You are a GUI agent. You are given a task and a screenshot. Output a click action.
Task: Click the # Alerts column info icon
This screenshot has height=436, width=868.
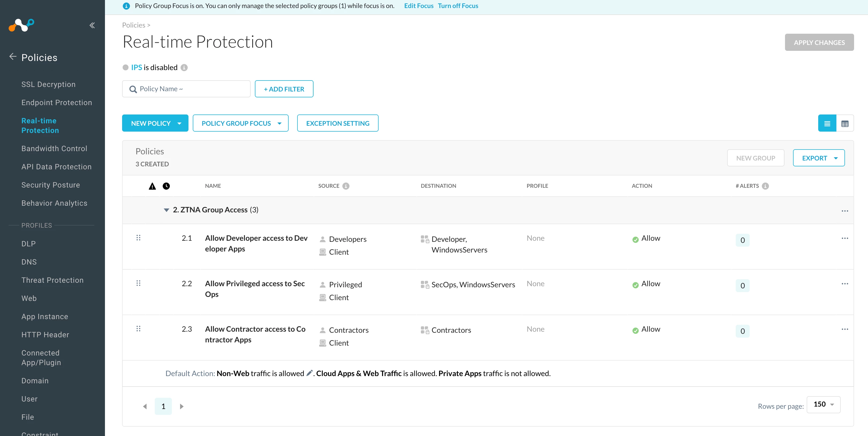765,186
